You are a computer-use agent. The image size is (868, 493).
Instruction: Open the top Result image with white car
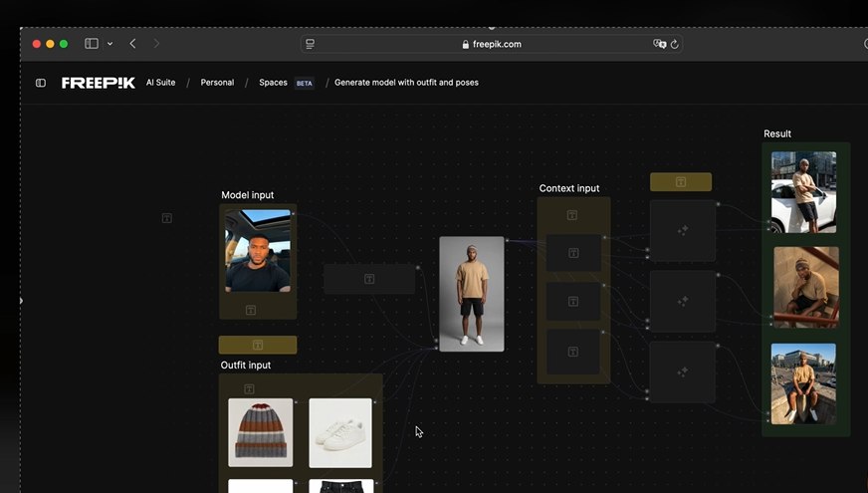tap(803, 192)
